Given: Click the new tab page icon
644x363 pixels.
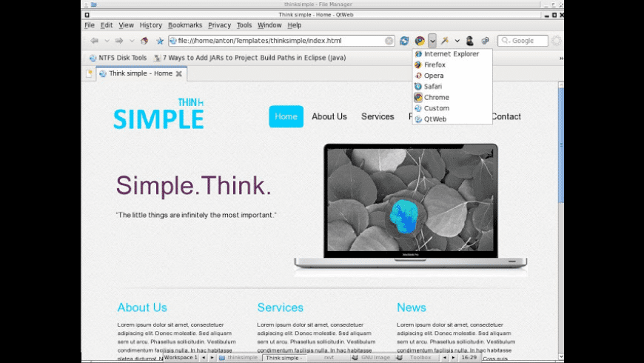Looking at the screenshot, I should pos(89,73).
